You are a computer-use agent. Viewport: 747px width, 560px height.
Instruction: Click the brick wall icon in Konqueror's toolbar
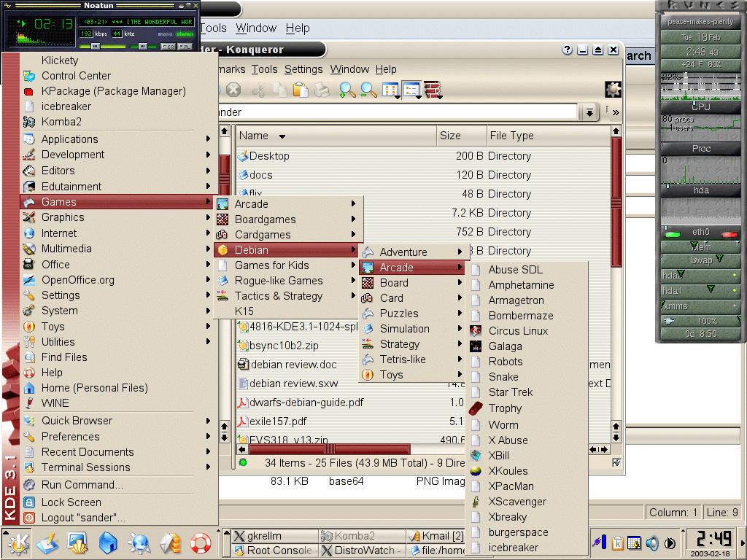tap(433, 90)
